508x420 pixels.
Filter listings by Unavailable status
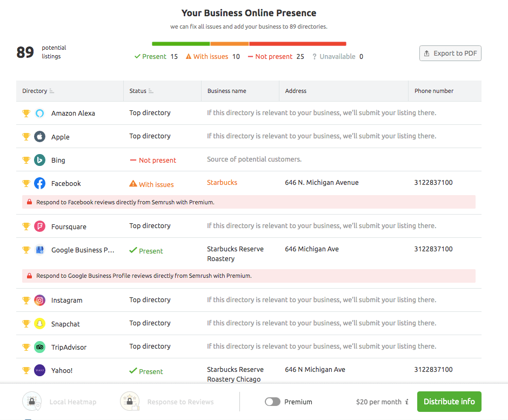click(x=338, y=56)
